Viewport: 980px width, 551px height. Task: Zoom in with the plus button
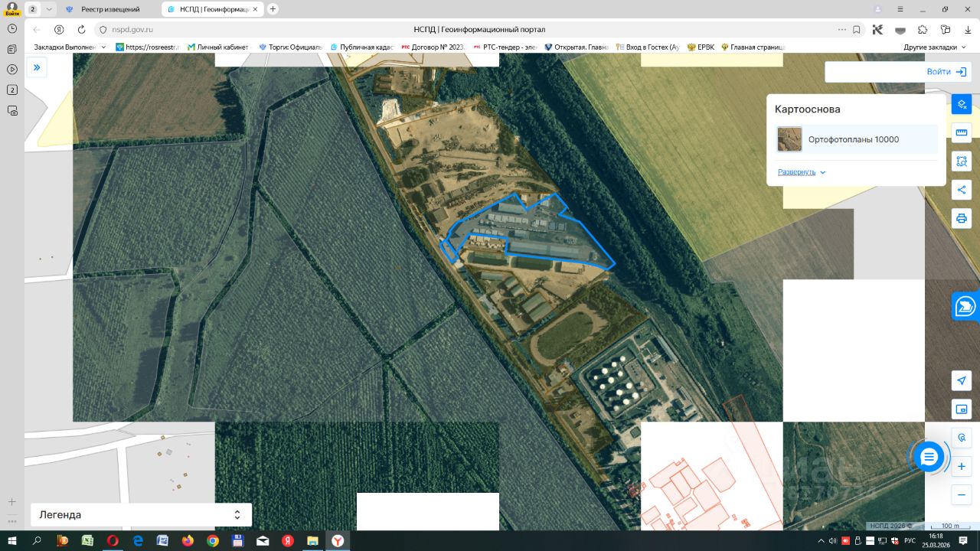[x=962, y=466]
